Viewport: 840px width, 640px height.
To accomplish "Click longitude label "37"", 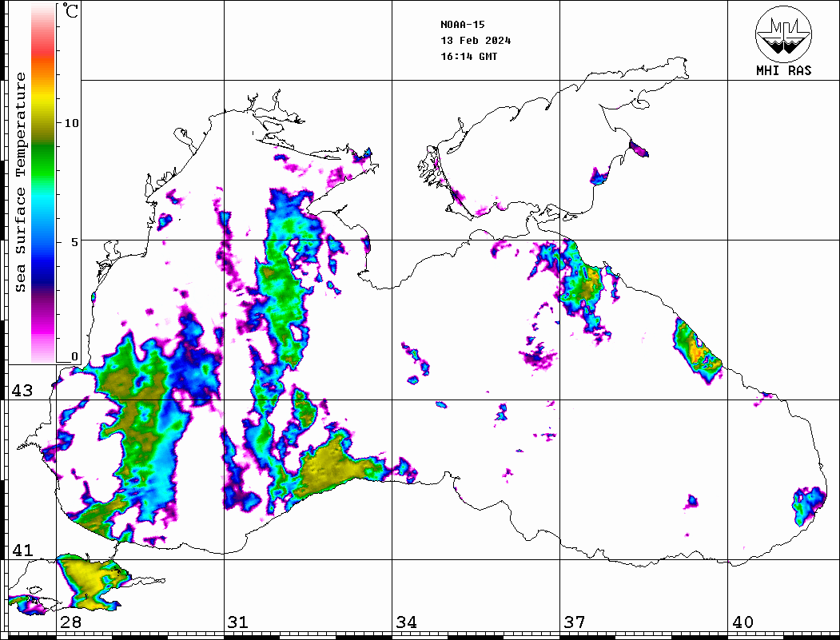I will pos(575,622).
